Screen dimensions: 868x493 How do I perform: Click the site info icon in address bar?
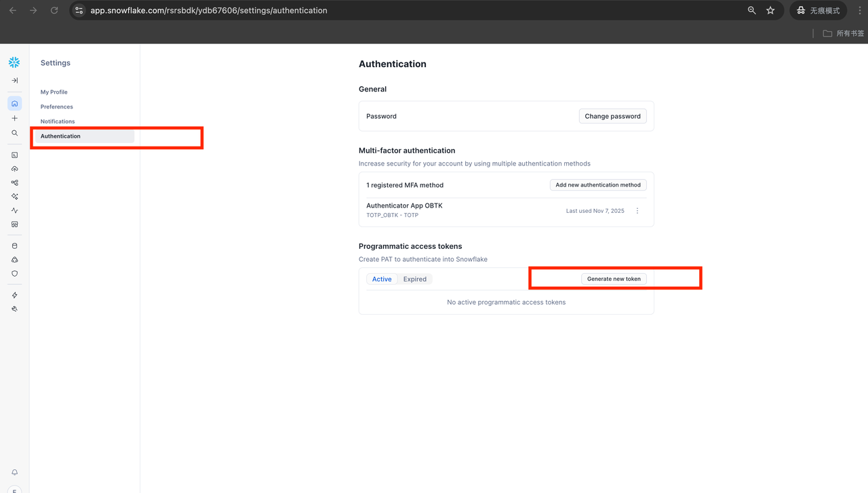[x=79, y=10]
